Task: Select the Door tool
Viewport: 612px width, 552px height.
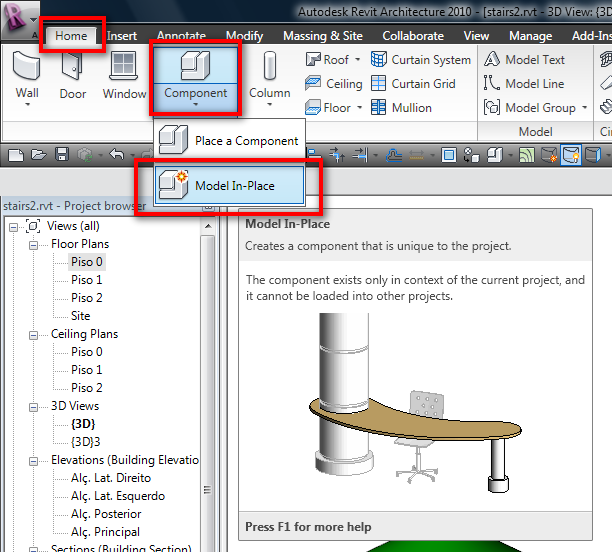Action: [73, 76]
